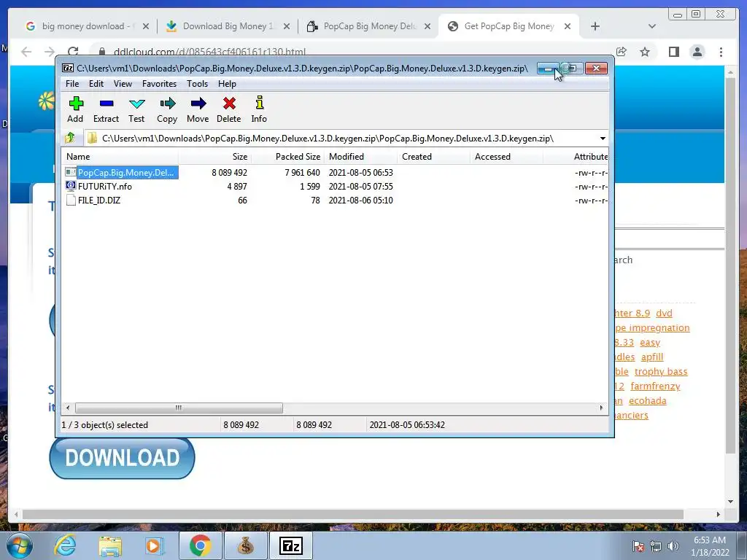The height and width of the screenshot is (560, 747).
Task: Open the Info toolbar icon
Action: pos(259,109)
